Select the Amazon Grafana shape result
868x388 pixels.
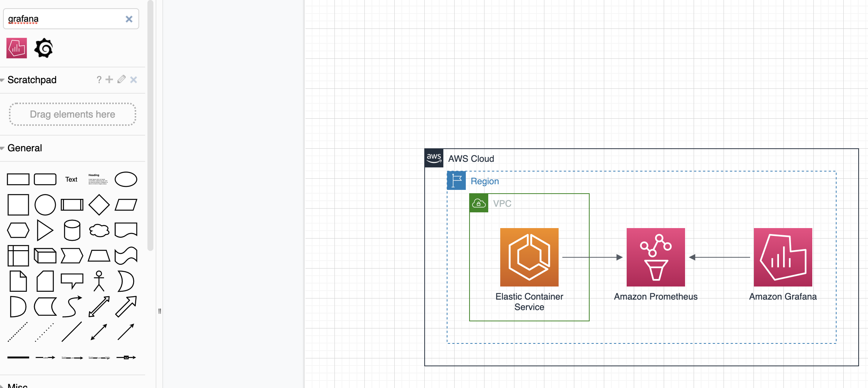(17, 48)
